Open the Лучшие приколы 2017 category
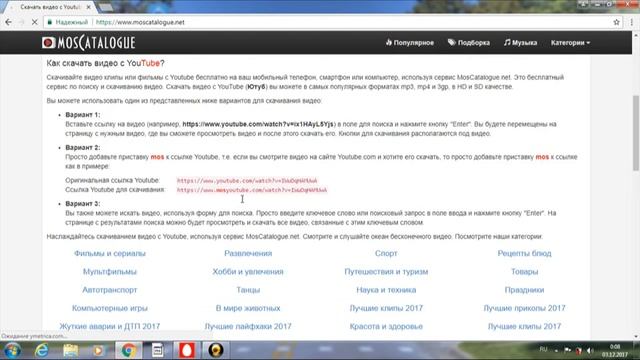The width and height of the screenshot is (640, 360). coord(524,308)
